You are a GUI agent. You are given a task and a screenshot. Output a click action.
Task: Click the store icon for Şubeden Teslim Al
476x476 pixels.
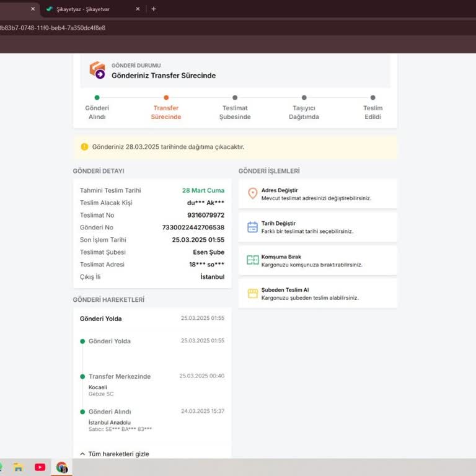click(253, 293)
